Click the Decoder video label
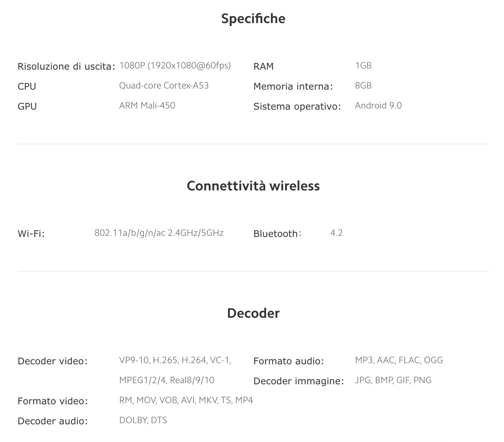This screenshot has width=504, height=442. pos(53,361)
